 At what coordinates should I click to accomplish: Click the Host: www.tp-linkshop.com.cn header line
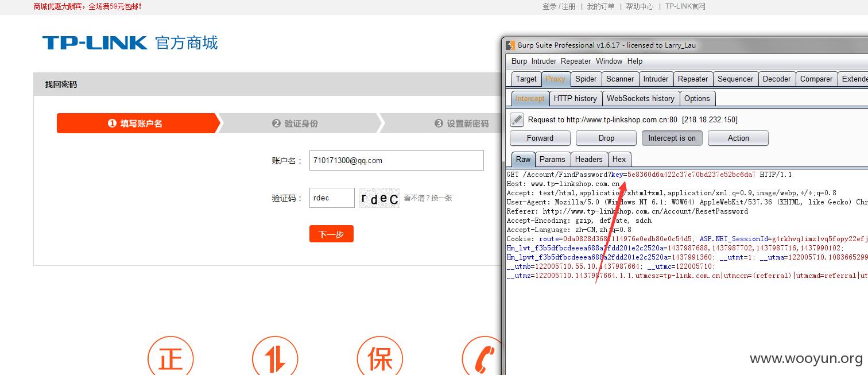(x=563, y=184)
